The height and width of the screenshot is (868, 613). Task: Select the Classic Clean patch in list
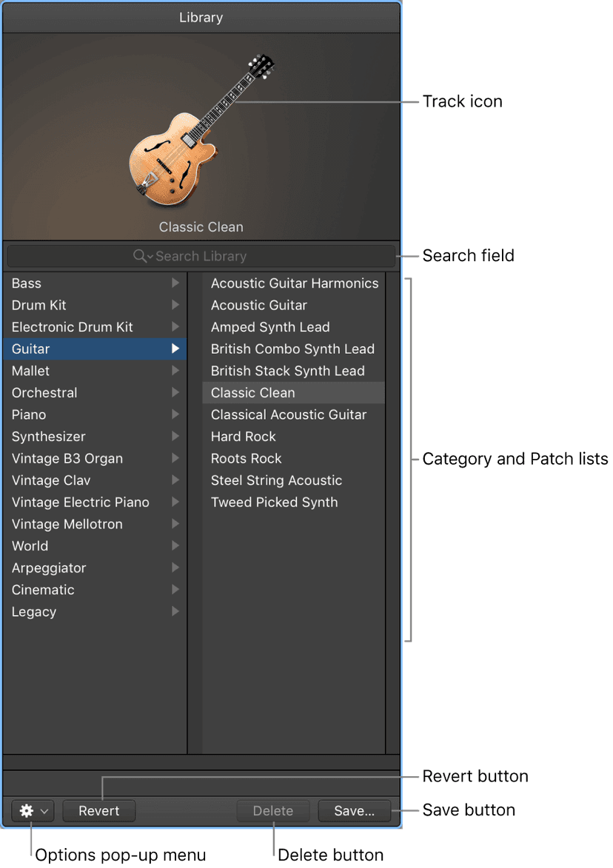coord(293,392)
